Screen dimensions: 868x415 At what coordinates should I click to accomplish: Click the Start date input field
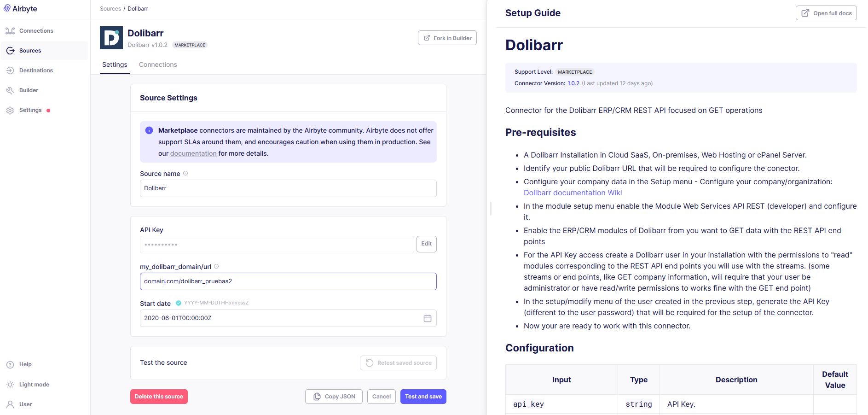pos(288,318)
